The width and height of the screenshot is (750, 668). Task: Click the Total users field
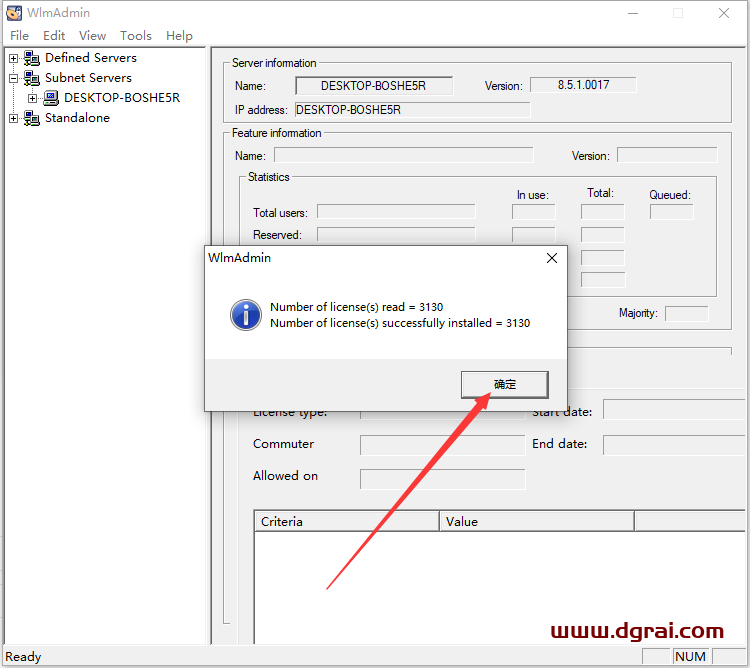396,212
